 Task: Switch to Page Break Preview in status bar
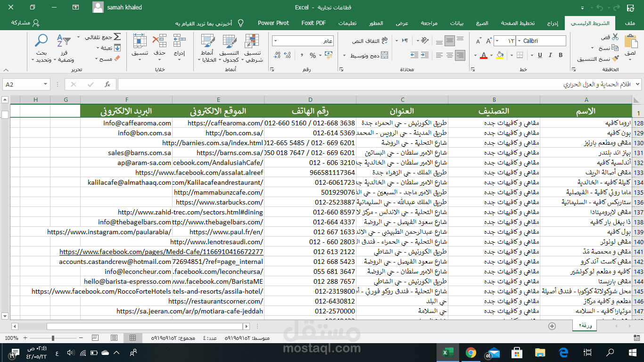[x=95, y=338]
